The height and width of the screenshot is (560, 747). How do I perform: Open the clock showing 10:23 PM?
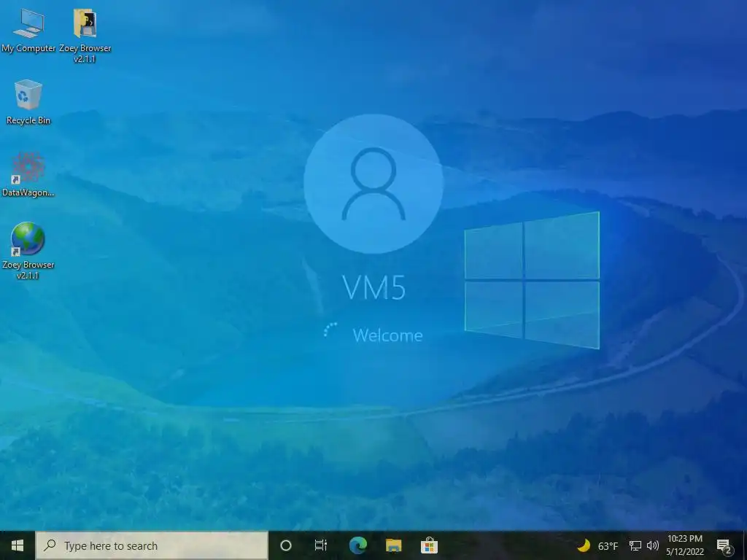685,545
